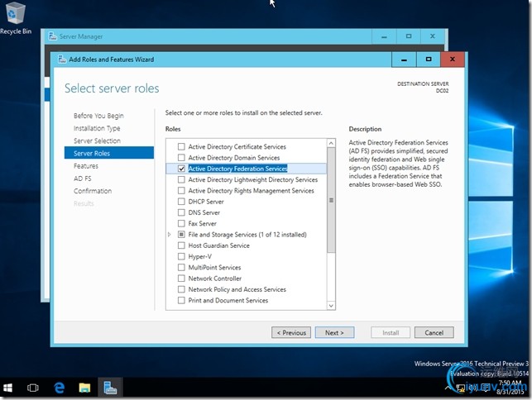This screenshot has height=400, width=532.
Task: Check the Hyper-V role checkbox
Action: click(x=181, y=256)
